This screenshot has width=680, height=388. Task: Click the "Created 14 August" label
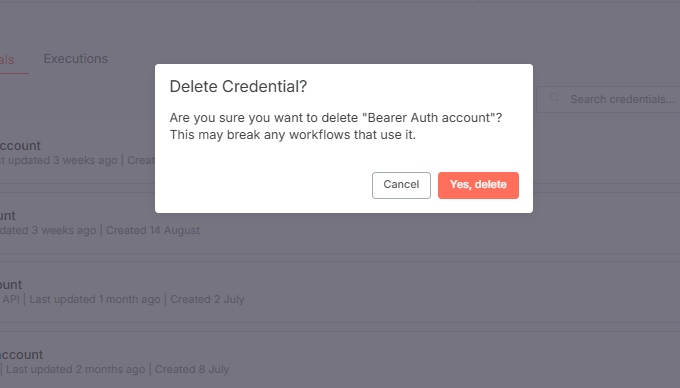[x=153, y=230]
